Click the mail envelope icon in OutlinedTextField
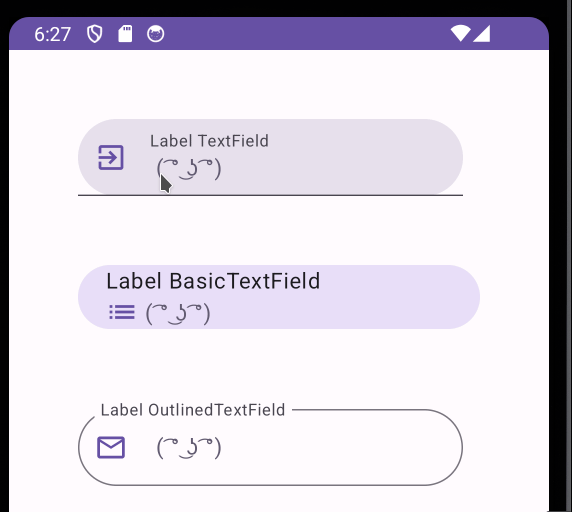572x512 pixels. coord(111,447)
